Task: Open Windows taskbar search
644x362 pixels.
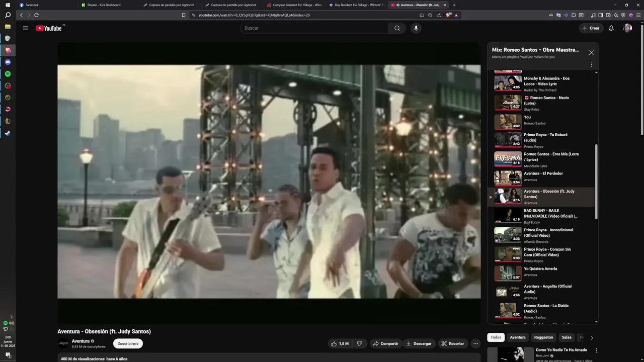Action: click(8, 15)
